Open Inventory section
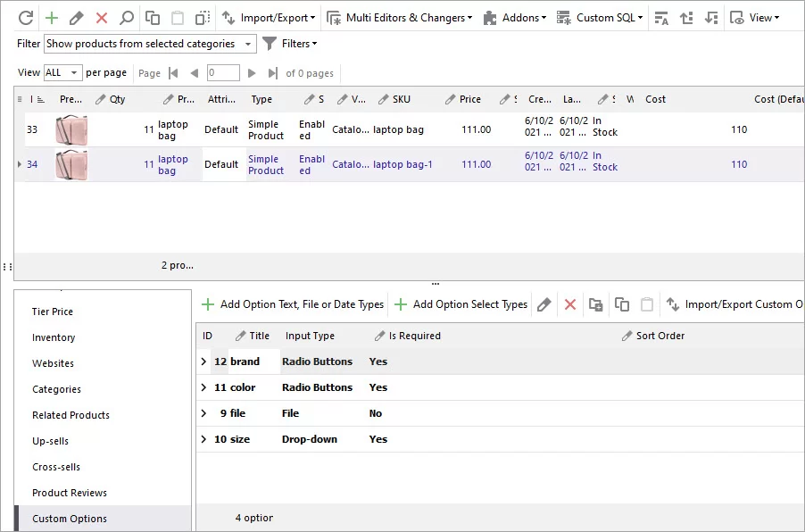This screenshot has height=532, width=805. [x=54, y=337]
